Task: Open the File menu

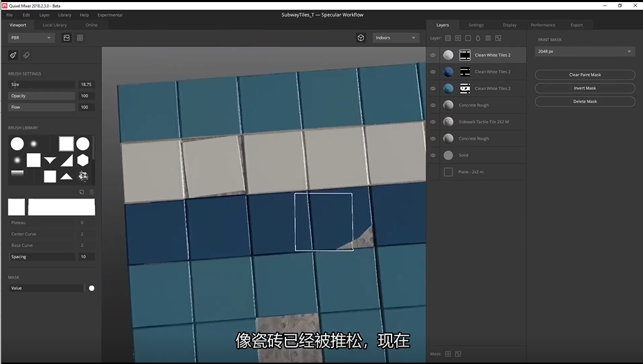Action: [x=10, y=15]
